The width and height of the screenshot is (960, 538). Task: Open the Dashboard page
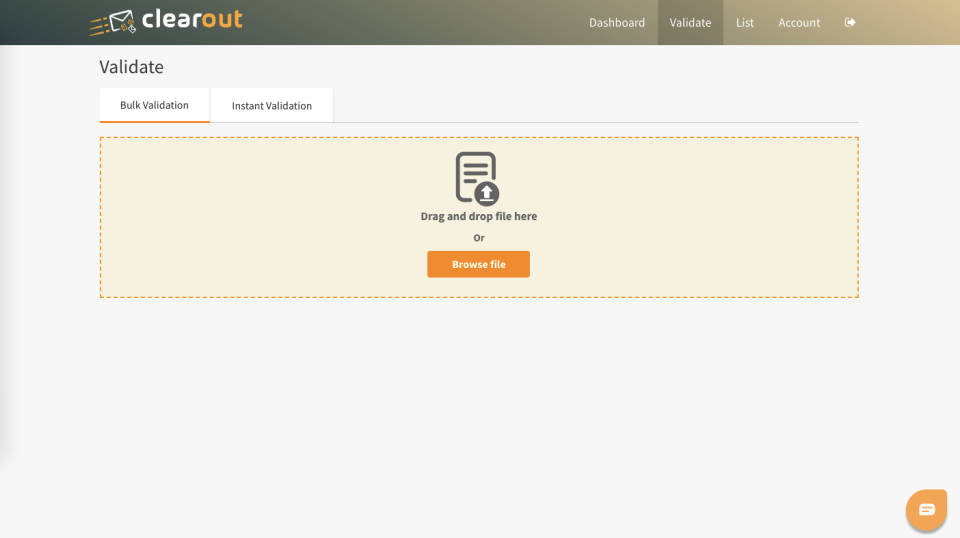(617, 22)
